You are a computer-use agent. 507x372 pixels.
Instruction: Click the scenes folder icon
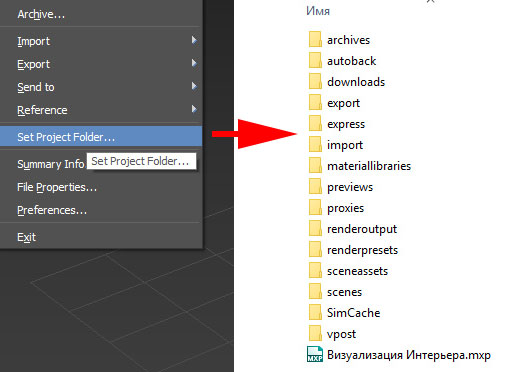(x=315, y=292)
